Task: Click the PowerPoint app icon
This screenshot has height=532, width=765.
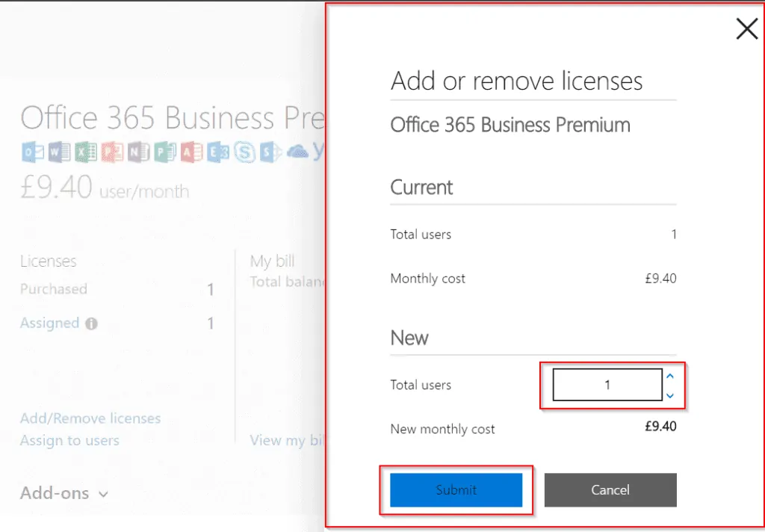Action: coord(112,152)
